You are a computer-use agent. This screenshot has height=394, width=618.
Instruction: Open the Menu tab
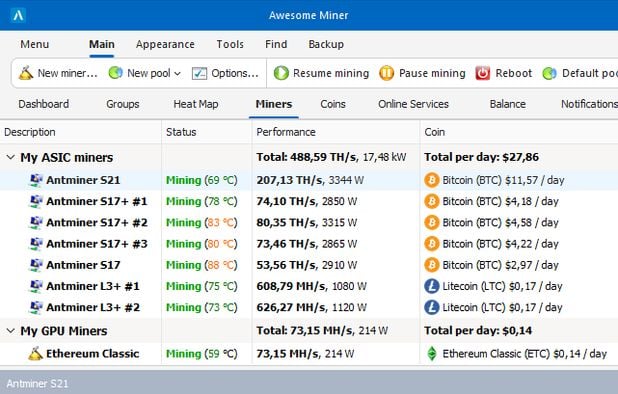click(x=35, y=44)
